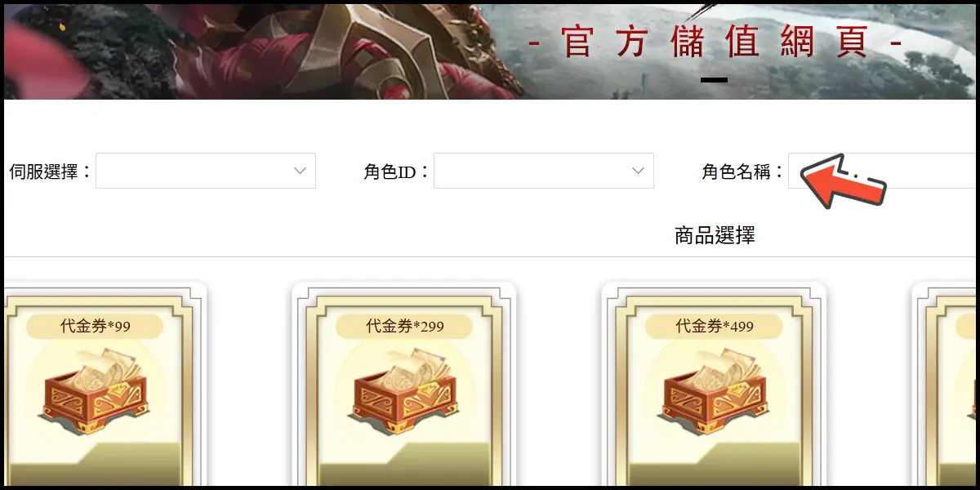
Task: Select the 代金券*99 product card
Action: click(x=105, y=384)
